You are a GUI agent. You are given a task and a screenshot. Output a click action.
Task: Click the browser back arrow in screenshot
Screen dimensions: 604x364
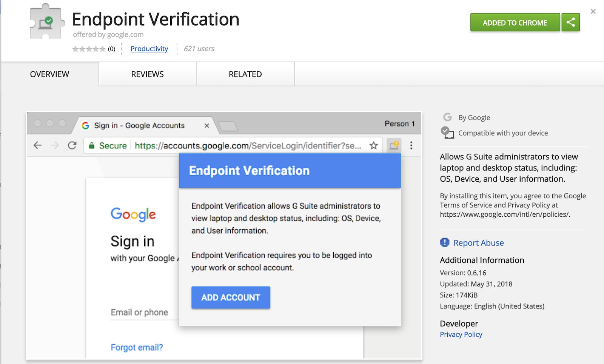click(37, 145)
